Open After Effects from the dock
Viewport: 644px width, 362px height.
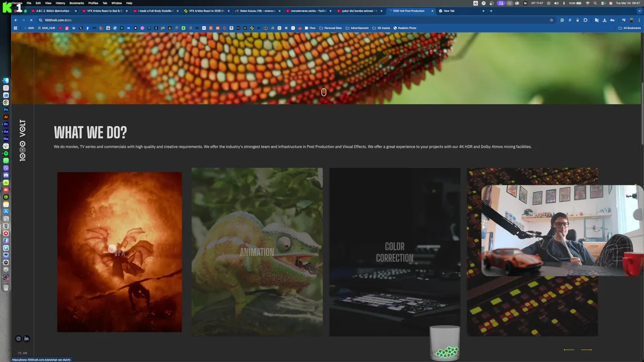pyautogui.click(x=6, y=131)
